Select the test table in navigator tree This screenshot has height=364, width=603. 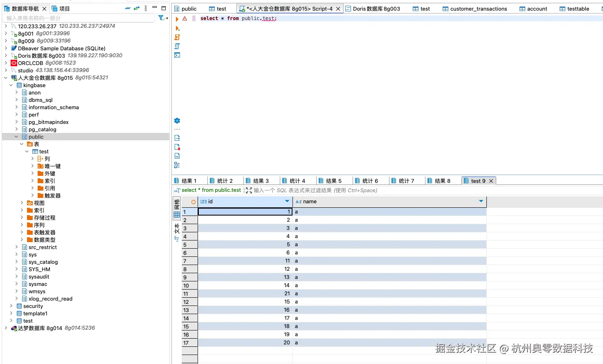click(x=44, y=151)
